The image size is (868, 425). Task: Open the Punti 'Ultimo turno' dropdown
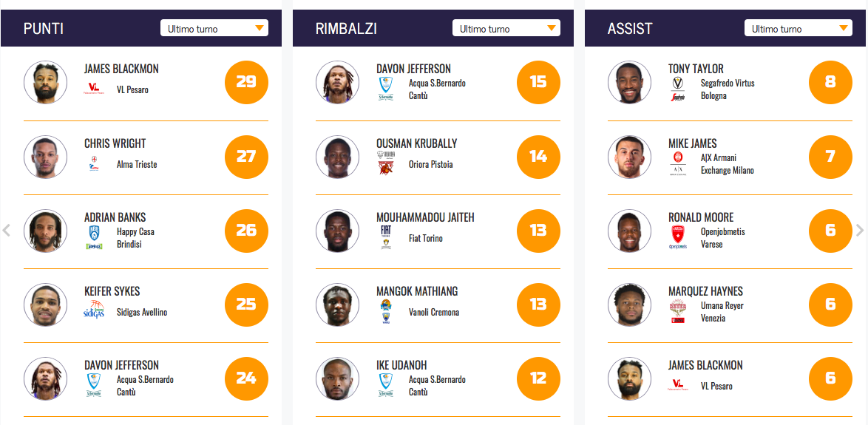[214, 29]
